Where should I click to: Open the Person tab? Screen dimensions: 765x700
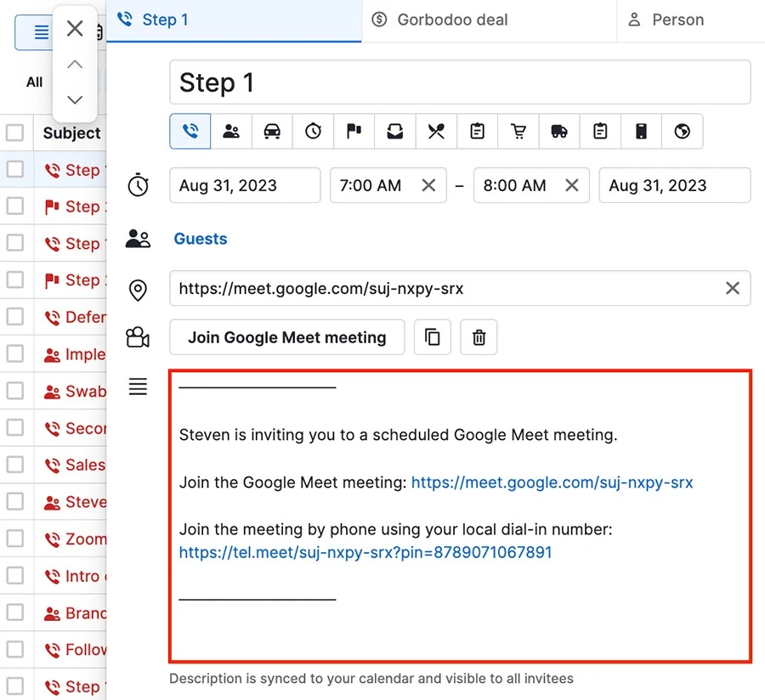[x=677, y=20]
